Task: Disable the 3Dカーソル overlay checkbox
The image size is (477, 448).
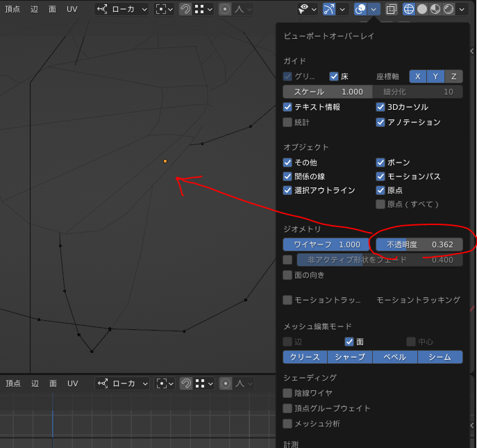Action: (380, 107)
